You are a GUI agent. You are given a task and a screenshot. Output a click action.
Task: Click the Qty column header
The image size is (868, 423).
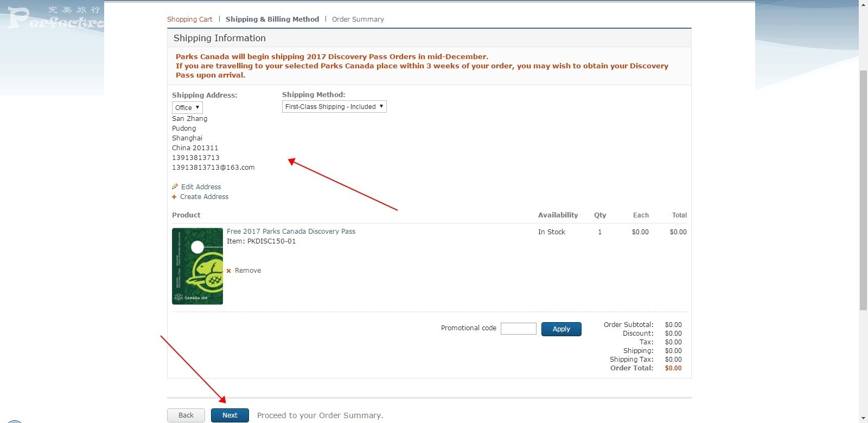[600, 215]
